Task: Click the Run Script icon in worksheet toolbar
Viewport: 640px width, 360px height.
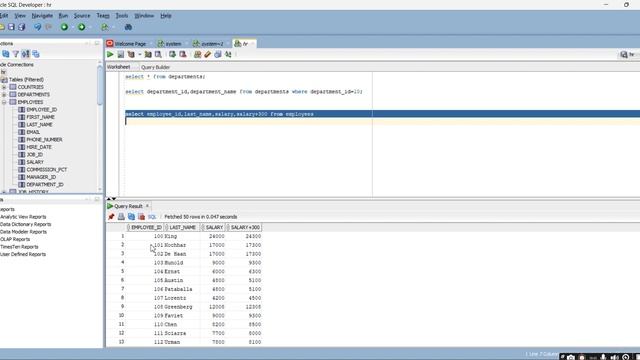Action: 121,54
